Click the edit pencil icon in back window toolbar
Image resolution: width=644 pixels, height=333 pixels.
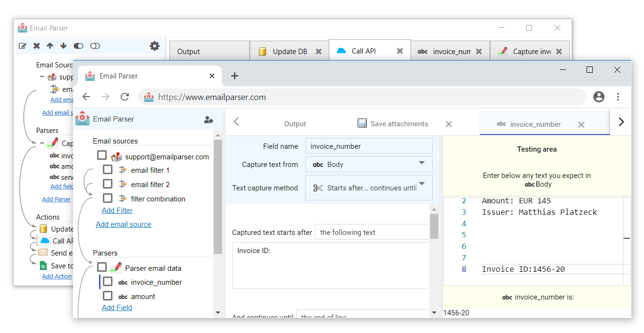[x=22, y=46]
